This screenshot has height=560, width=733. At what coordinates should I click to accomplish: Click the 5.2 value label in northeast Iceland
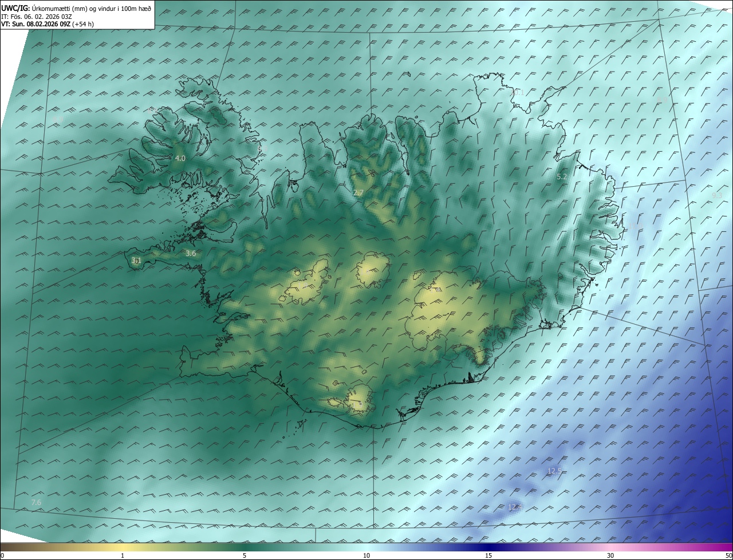click(x=562, y=177)
